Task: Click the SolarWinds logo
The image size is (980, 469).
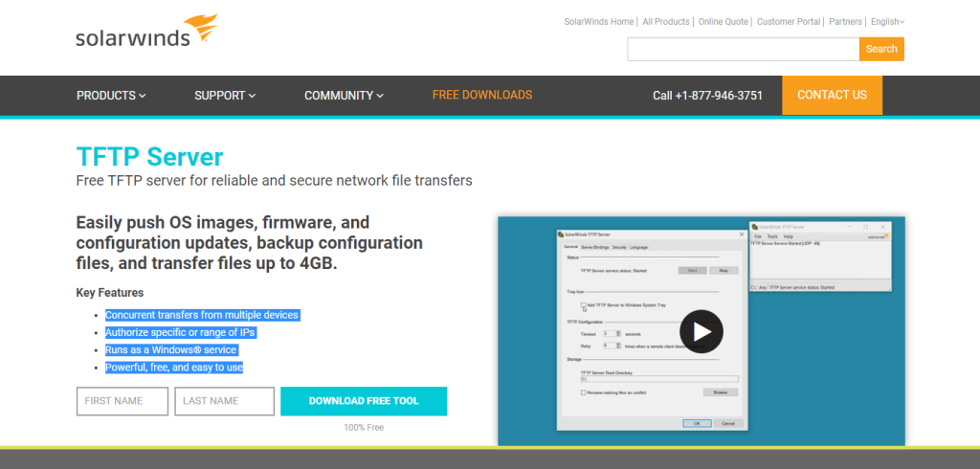Action: [145, 33]
